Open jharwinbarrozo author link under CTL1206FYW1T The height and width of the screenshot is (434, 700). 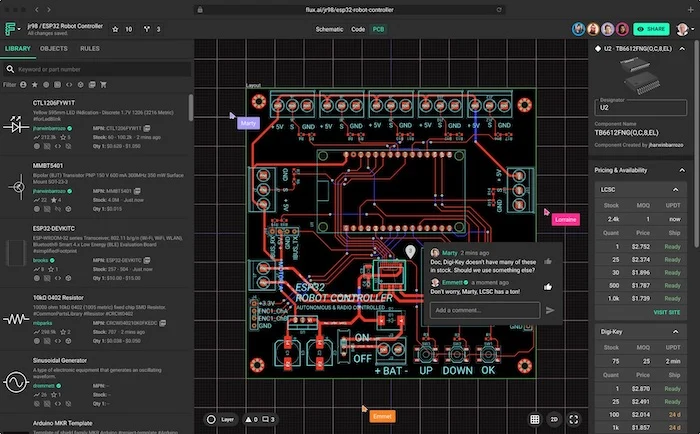(49, 128)
